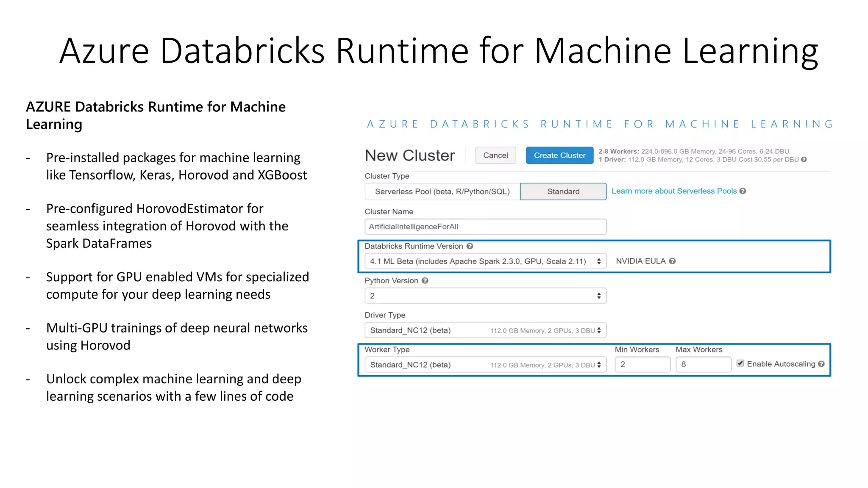Click the 'New Cluster' heading
The width and height of the screenshot is (868, 488).
point(410,155)
